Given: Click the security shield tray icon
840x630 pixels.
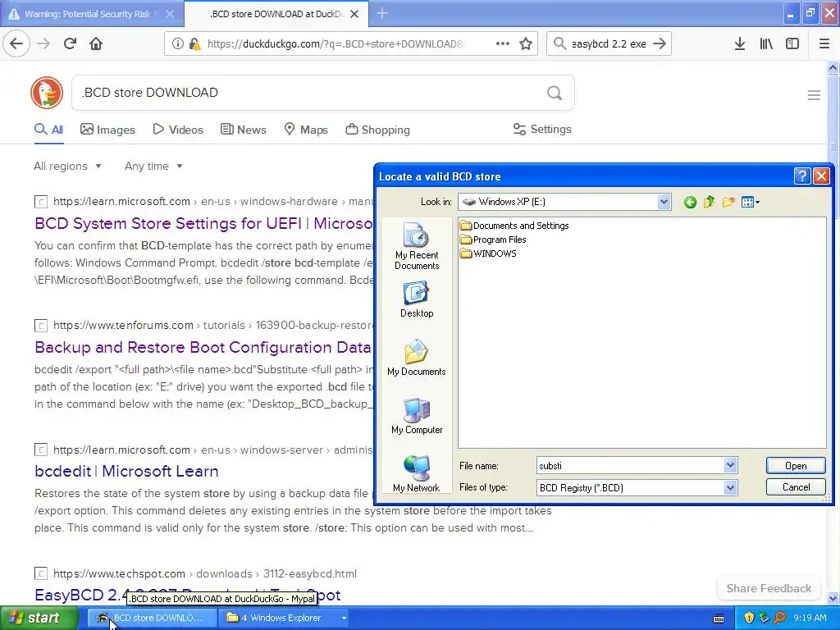Looking at the screenshot, I should point(749,618).
